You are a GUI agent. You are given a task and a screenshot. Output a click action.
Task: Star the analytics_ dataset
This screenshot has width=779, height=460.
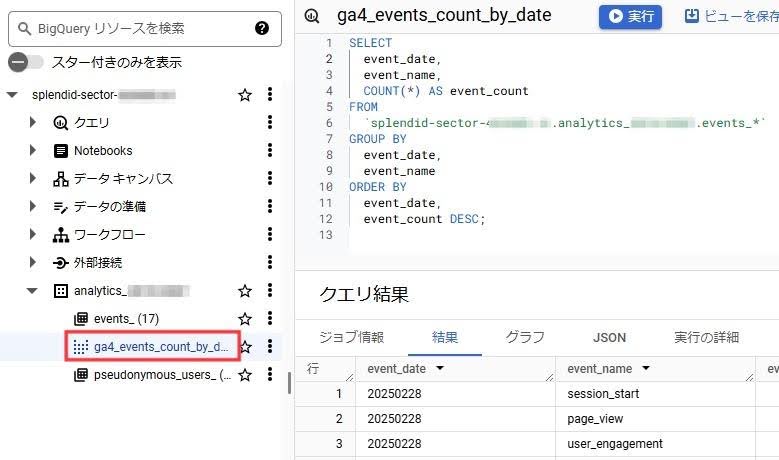[x=244, y=291]
